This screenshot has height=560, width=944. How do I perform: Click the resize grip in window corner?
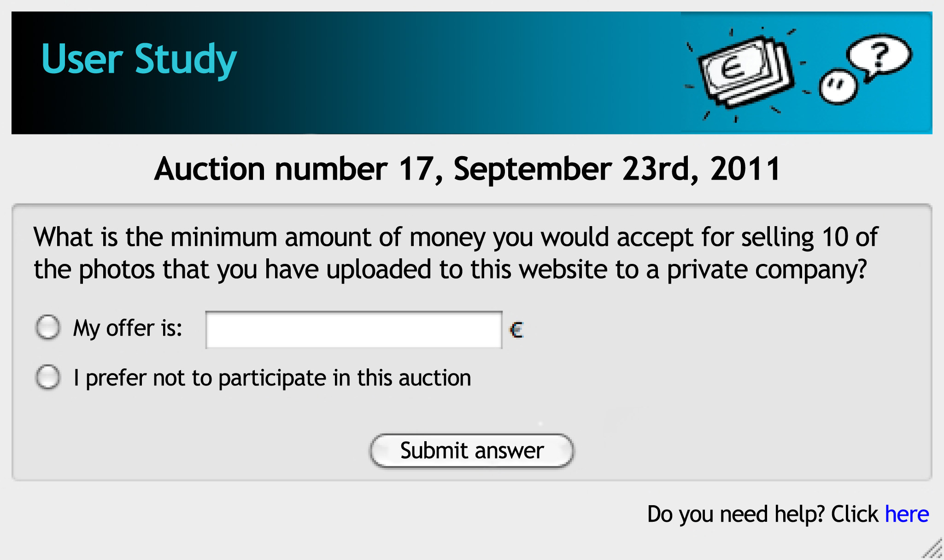(x=934, y=549)
